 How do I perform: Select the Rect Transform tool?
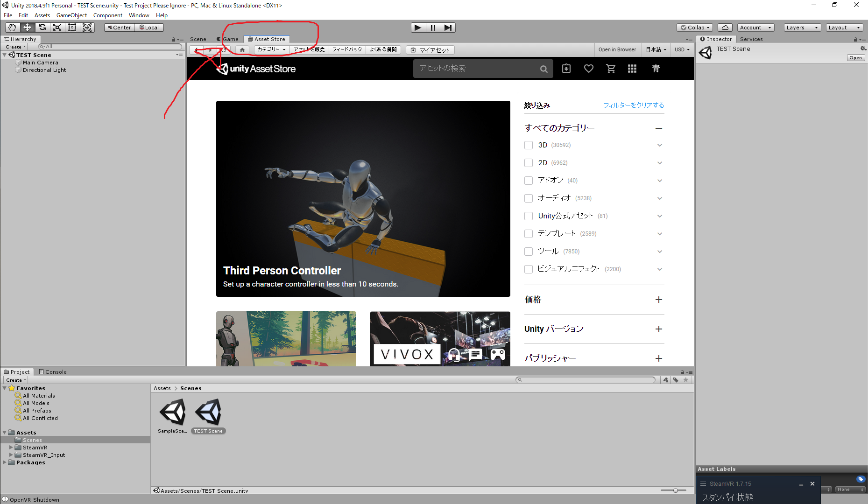pos(72,27)
